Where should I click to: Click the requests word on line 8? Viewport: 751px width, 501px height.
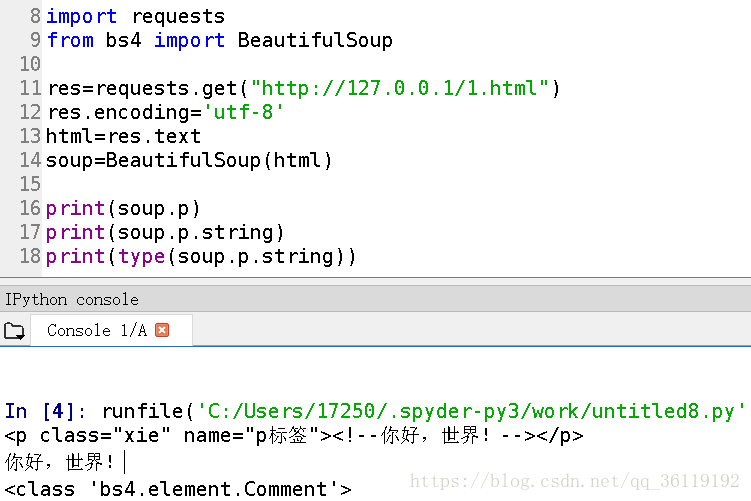pyautogui.click(x=178, y=17)
